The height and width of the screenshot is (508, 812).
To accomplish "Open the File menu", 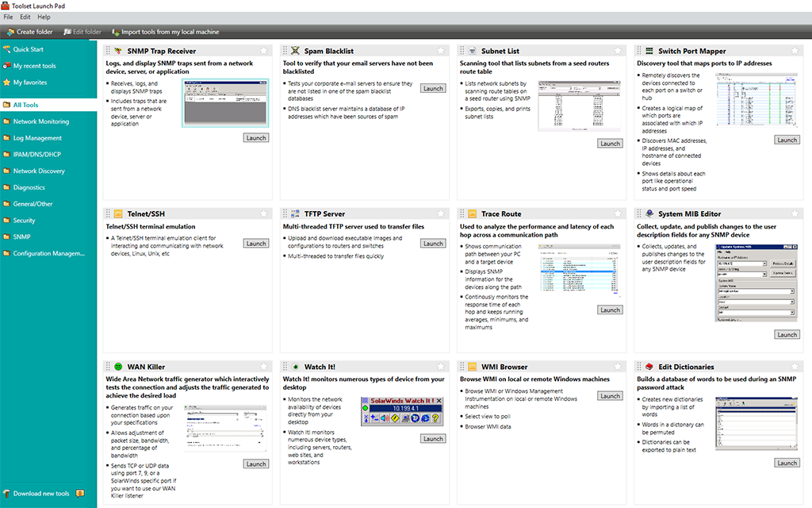I will 7,16.
